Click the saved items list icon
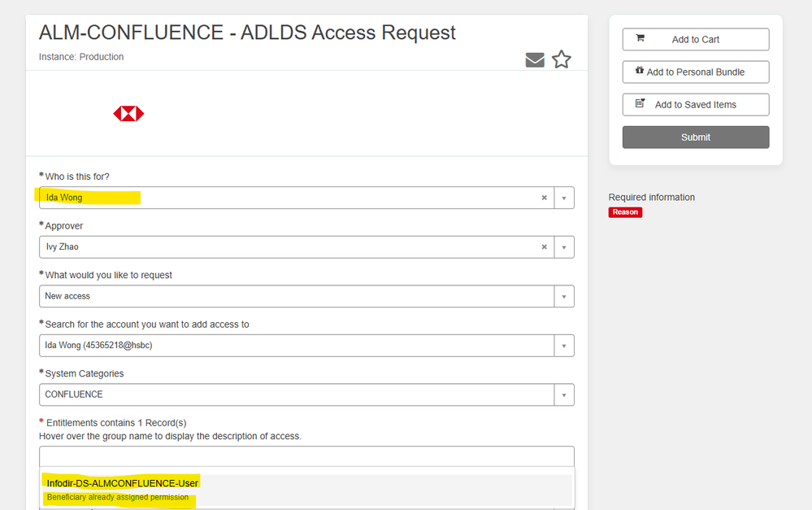Screen dimensions: 812x510 click(640, 103)
